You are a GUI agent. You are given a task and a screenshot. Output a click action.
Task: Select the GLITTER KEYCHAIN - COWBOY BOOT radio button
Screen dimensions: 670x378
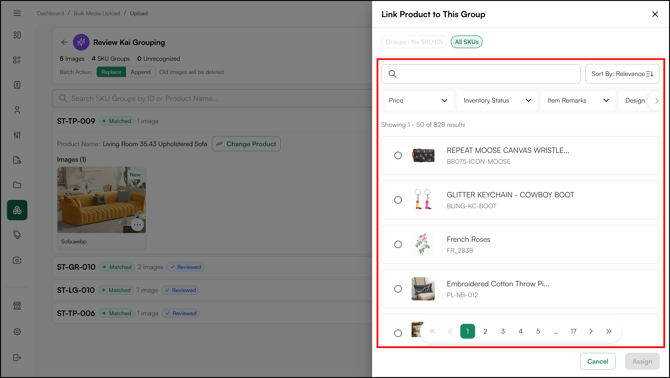click(x=398, y=200)
